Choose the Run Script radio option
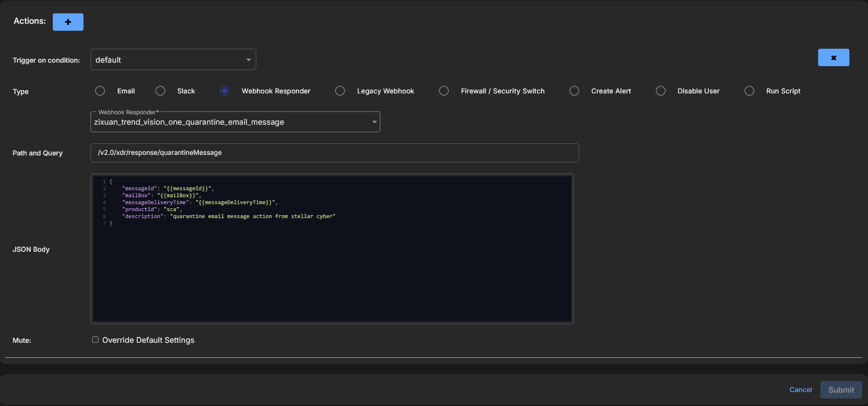Screen dimensions: 868x406 pyautogui.click(x=749, y=91)
